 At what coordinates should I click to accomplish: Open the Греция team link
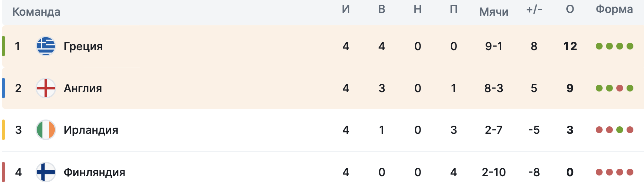(83, 46)
